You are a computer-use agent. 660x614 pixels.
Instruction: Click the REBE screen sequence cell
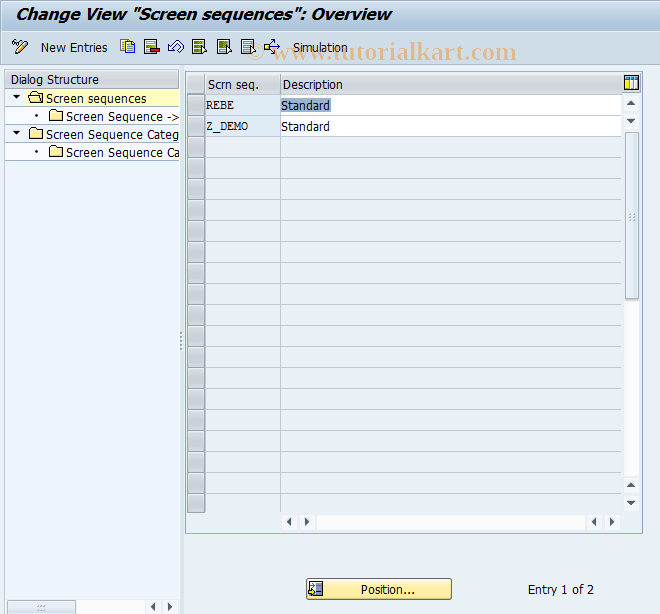point(242,105)
